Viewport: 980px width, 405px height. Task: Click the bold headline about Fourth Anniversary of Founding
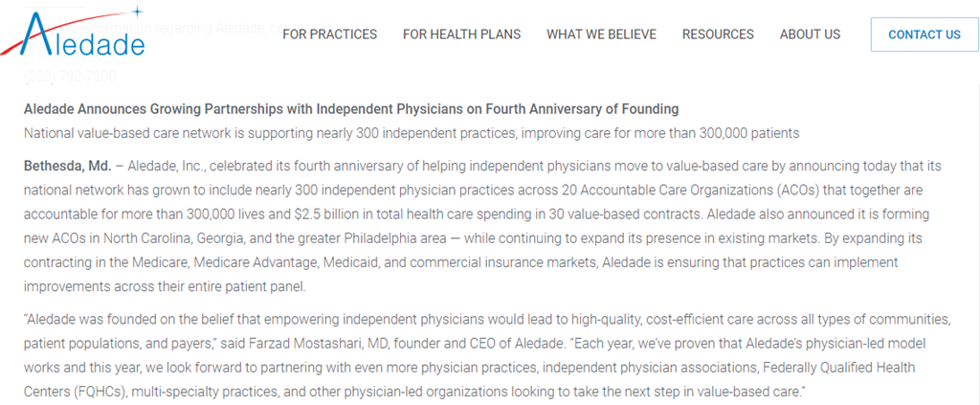pyautogui.click(x=351, y=109)
